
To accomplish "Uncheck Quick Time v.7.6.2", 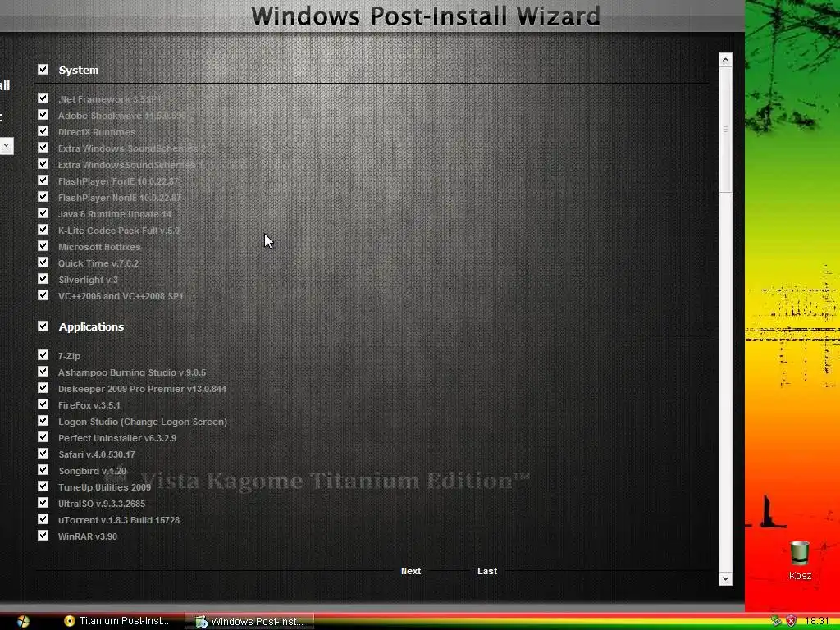I will 43,262.
